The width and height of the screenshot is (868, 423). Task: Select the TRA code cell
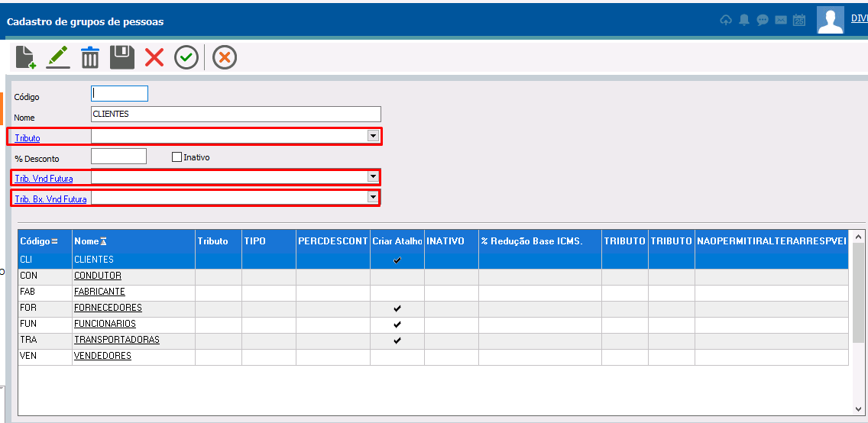(45, 340)
